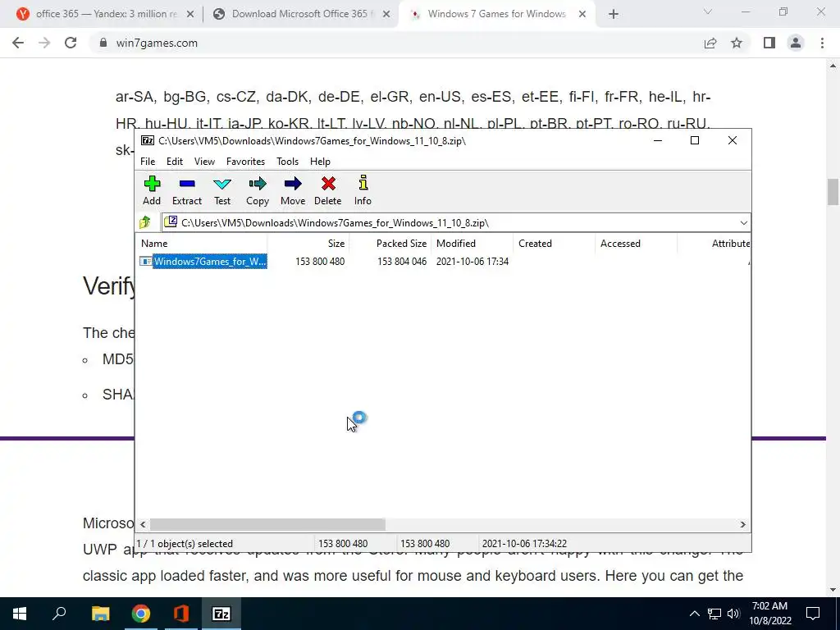The height and width of the screenshot is (630, 840).
Task: Open the Edit menu in 7-Zip
Action: [175, 162]
